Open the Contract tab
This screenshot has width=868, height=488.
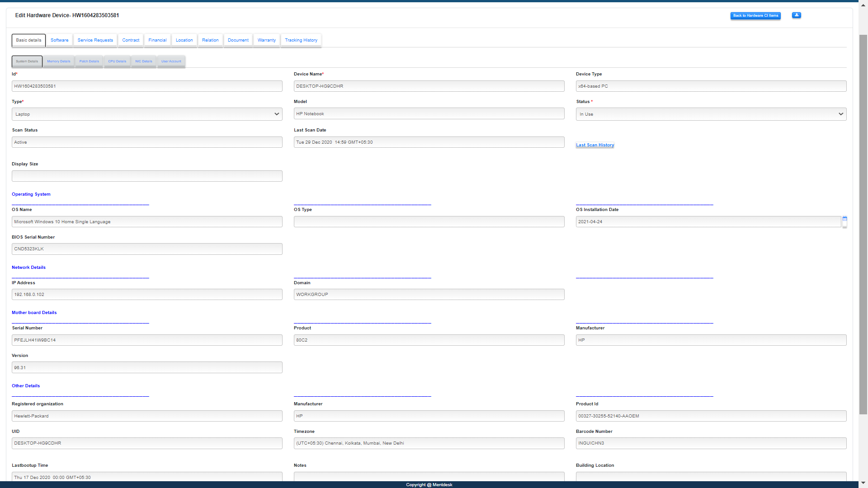(x=131, y=40)
